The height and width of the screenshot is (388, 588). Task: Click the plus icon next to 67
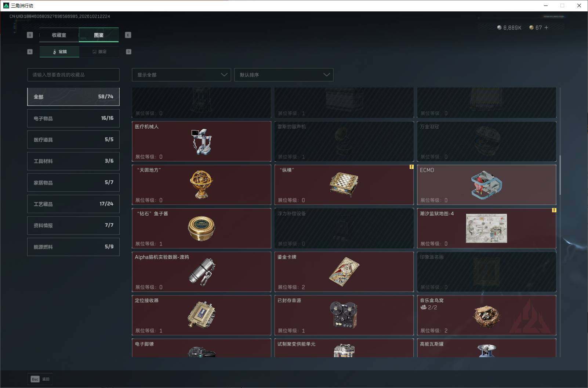point(546,28)
